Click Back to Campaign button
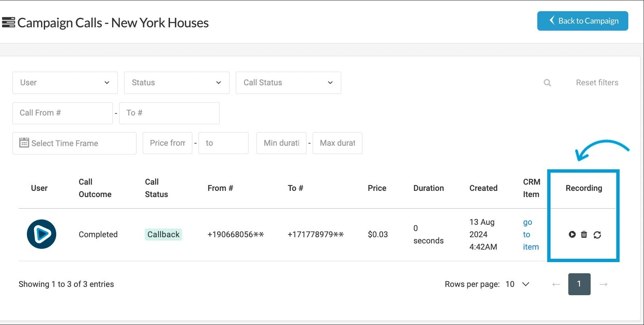Screen dimensions: 644x325 click(582, 21)
